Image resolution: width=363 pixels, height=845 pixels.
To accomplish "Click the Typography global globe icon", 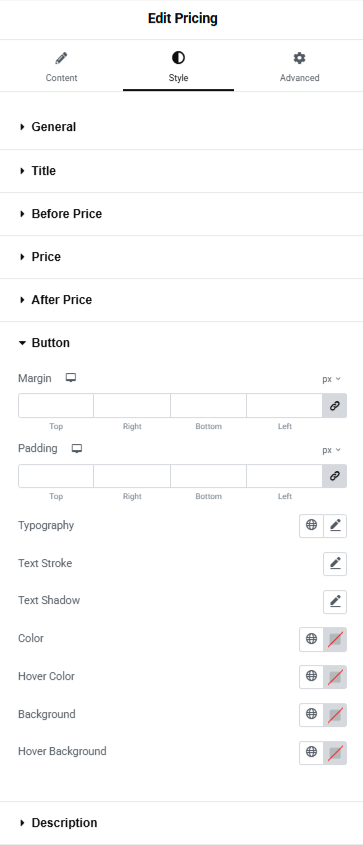I will coord(311,525).
